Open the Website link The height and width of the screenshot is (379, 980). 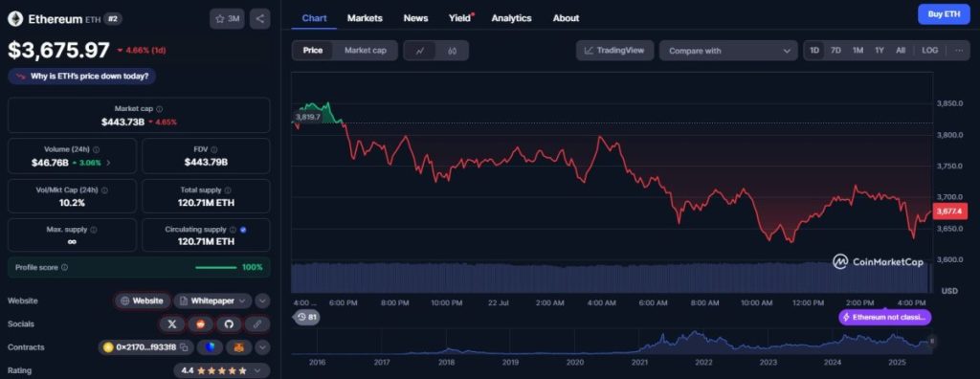(x=143, y=301)
